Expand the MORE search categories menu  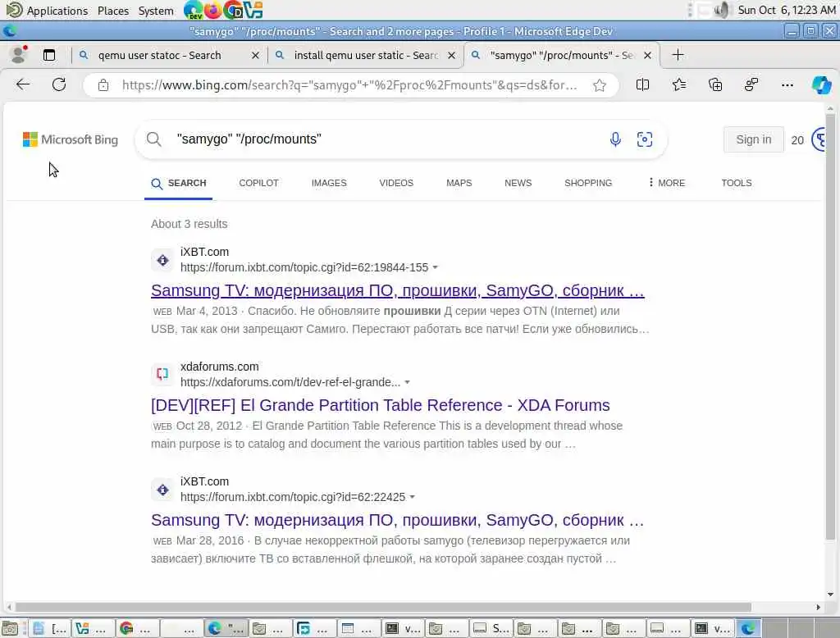point(666,183)
